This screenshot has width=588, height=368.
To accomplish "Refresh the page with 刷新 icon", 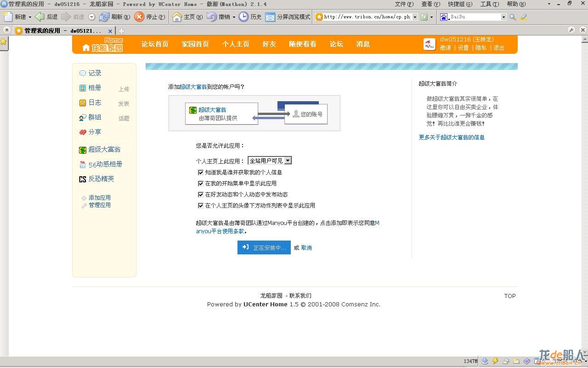I will click(x=104, y=17).
